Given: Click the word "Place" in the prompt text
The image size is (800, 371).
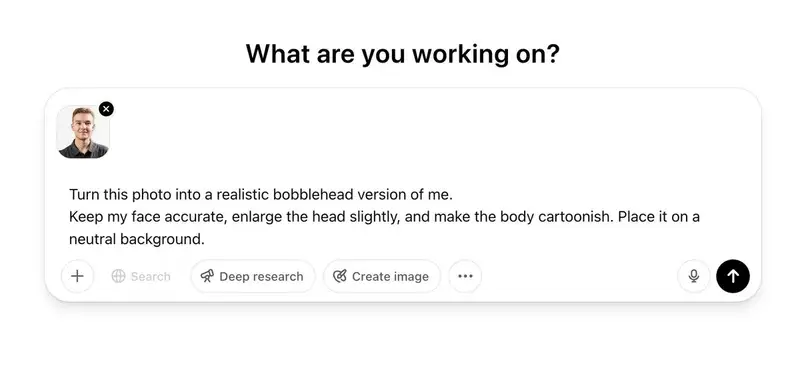Looking at the screenshot, I should (x=635, y=217).
